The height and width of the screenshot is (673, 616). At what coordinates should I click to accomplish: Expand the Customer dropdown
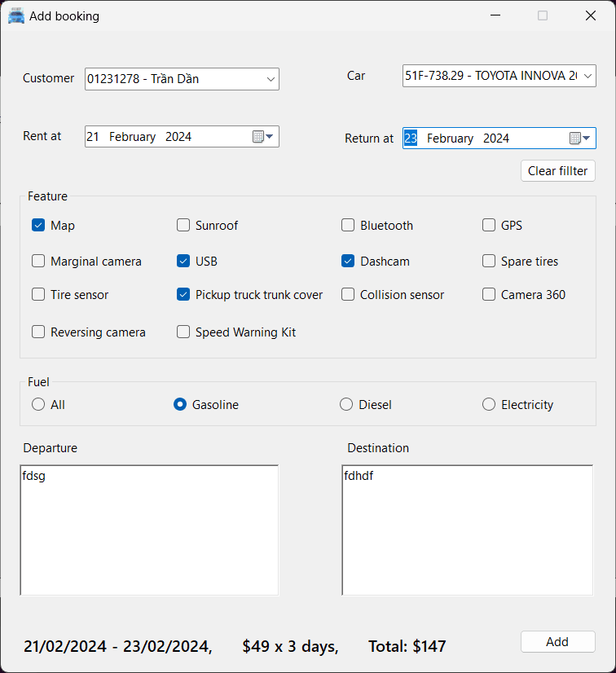point(271,79)
